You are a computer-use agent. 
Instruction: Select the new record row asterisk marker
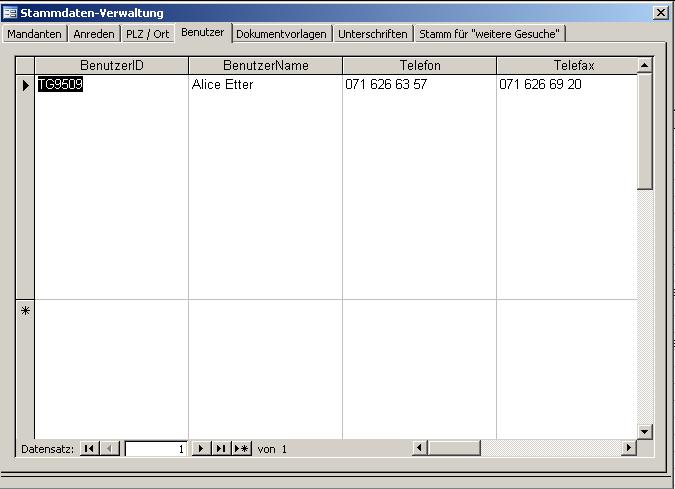[x=25, y=311]
